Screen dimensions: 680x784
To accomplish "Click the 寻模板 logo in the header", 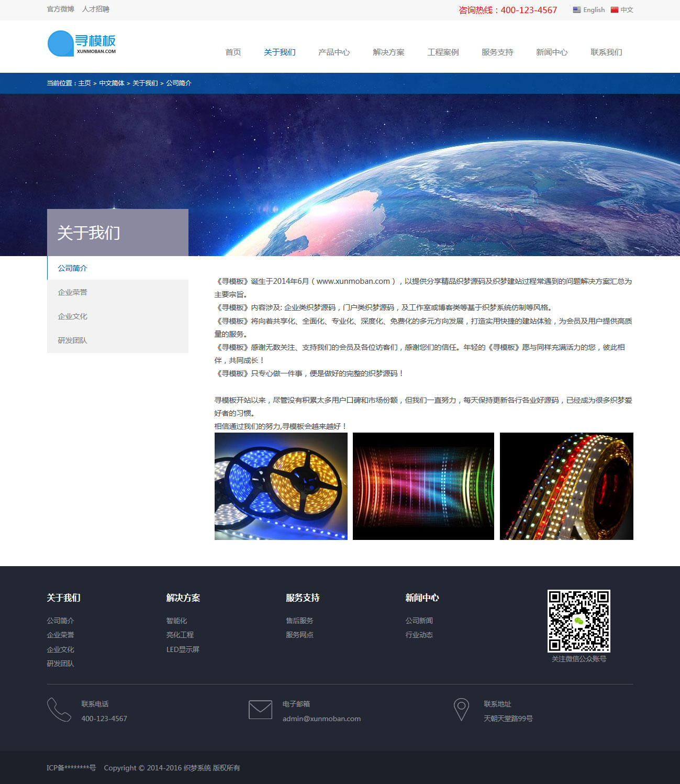I will tap(82, 43).
